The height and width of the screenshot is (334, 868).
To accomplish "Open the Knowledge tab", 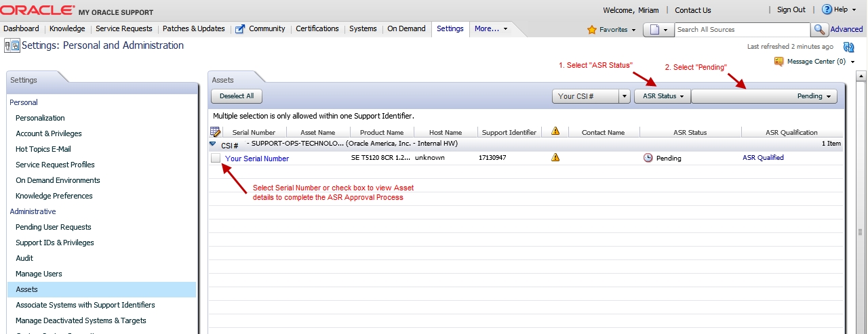I will [x=67, y=29].
